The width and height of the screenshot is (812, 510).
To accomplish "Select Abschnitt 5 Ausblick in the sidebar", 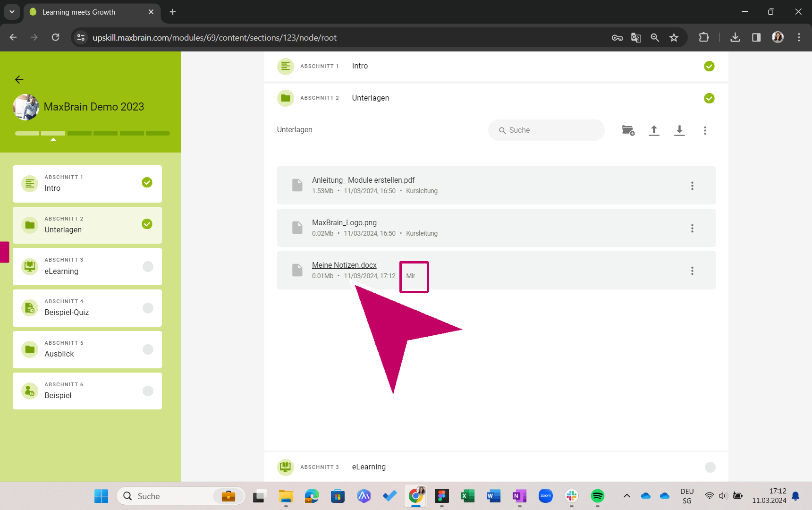I will pyautogui.click(x=87, y=349).
